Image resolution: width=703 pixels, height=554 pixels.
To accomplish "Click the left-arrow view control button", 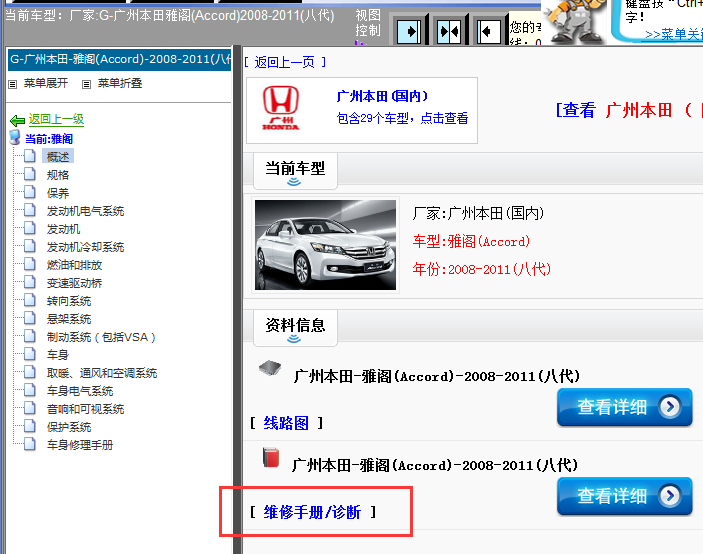I will point(488,32).
